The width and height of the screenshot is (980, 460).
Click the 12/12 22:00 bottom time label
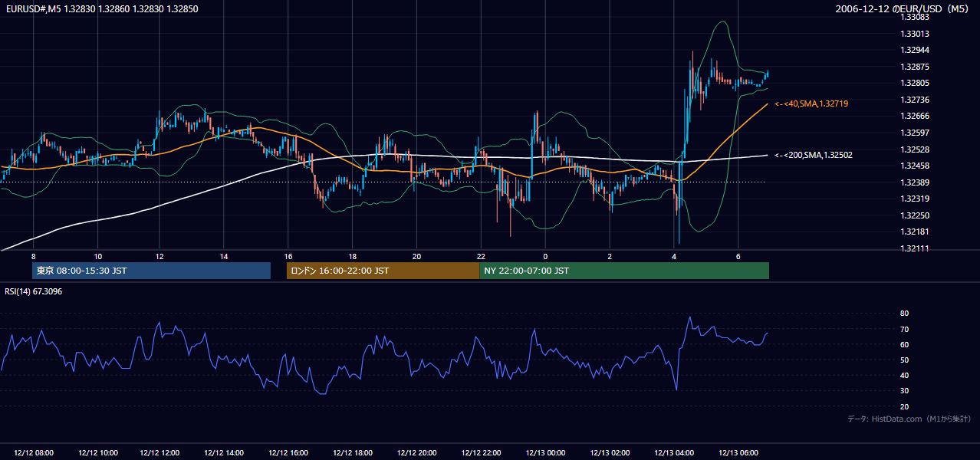coord(481,453)
